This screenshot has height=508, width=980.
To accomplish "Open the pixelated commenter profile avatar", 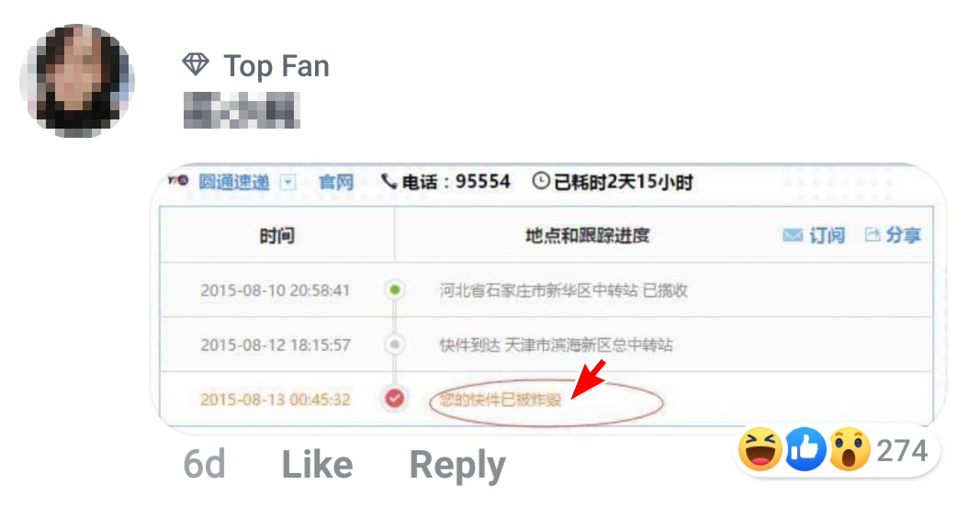I will coord(77,81).
